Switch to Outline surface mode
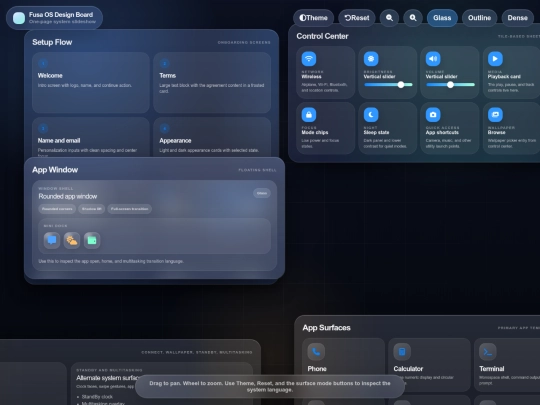This screenshot has height=405, width=540. (479, 18)
